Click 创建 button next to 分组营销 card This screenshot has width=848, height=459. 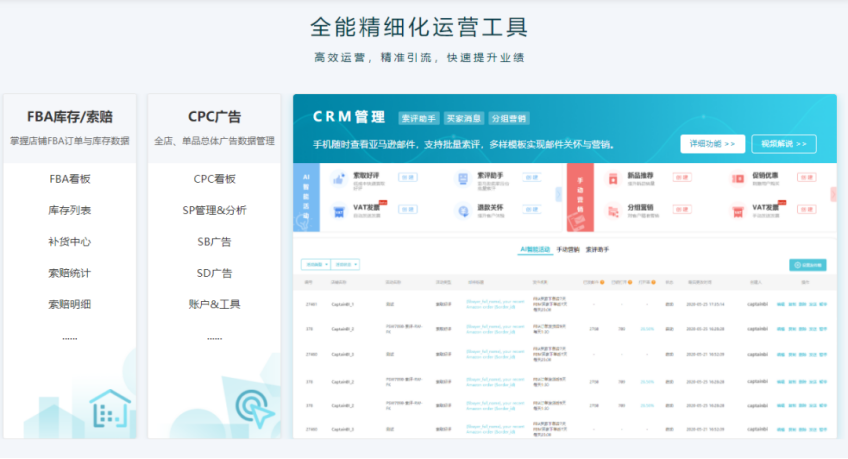(x=682, y=209)
